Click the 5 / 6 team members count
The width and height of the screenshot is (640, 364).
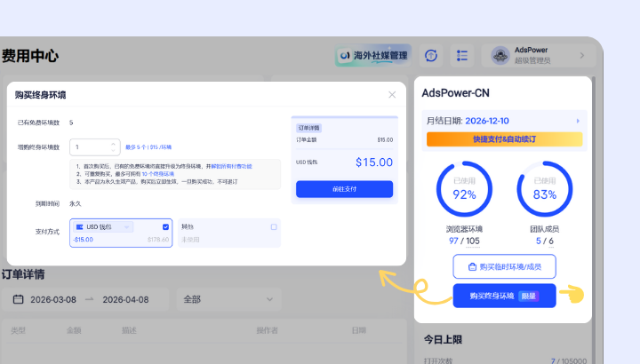click(x=545, y=241)
